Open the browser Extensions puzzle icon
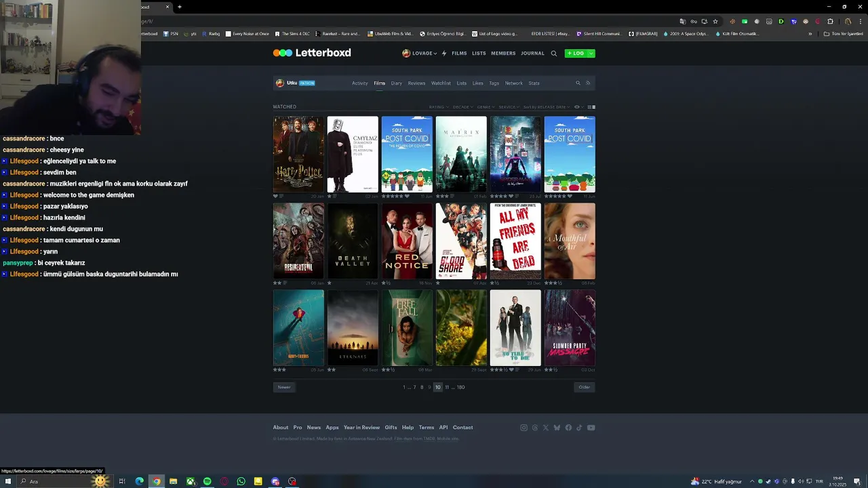Image resolution: width=868 pixels, height=488 pixels. click(830, 21)
